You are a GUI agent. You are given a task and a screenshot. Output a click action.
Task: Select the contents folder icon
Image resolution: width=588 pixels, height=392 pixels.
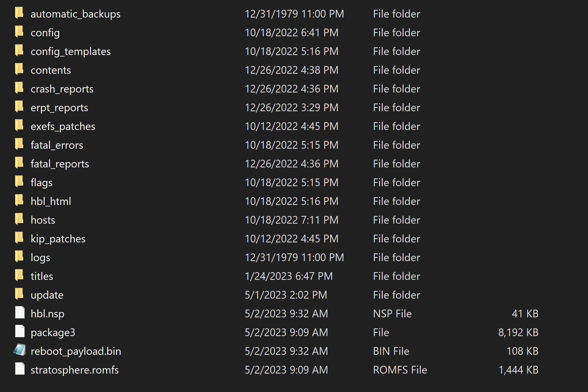[x=19, y=70]
